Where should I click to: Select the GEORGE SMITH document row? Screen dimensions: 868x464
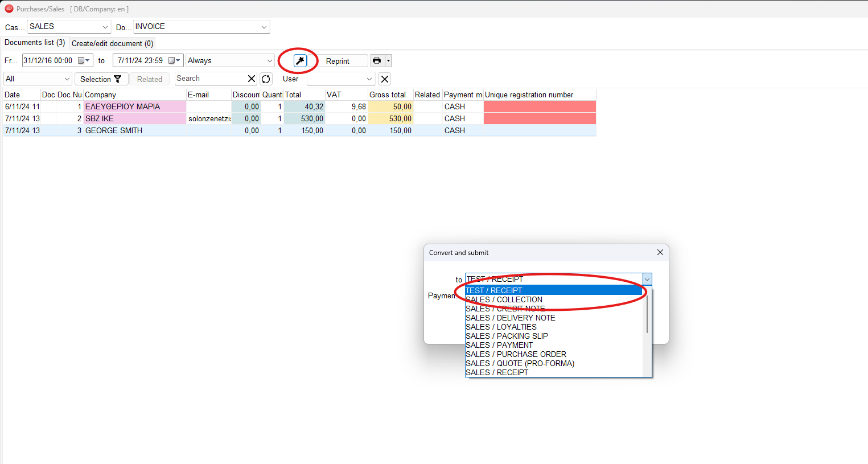tap(114, 130)
